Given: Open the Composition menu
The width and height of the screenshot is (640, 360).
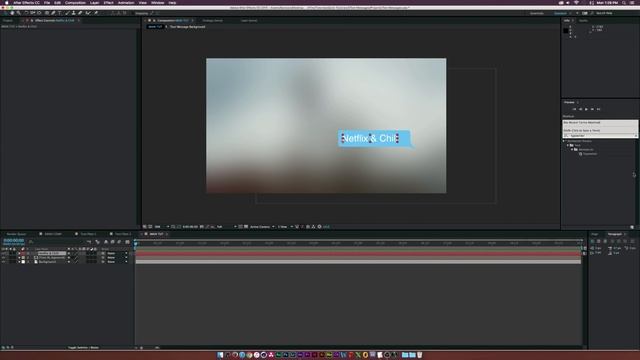Looking at the screenshot, I should coord(76,2).
